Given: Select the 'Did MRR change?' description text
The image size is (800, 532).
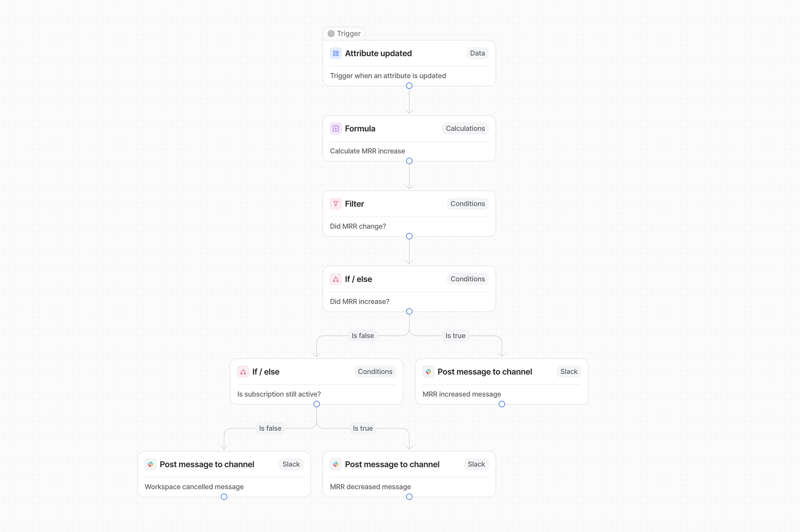Looking at the screenshot, I should click(357, 226).
